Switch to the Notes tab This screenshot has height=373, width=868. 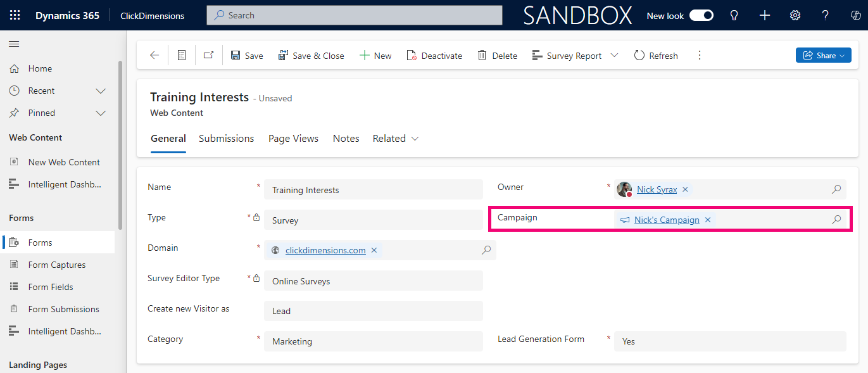point(346,138)
